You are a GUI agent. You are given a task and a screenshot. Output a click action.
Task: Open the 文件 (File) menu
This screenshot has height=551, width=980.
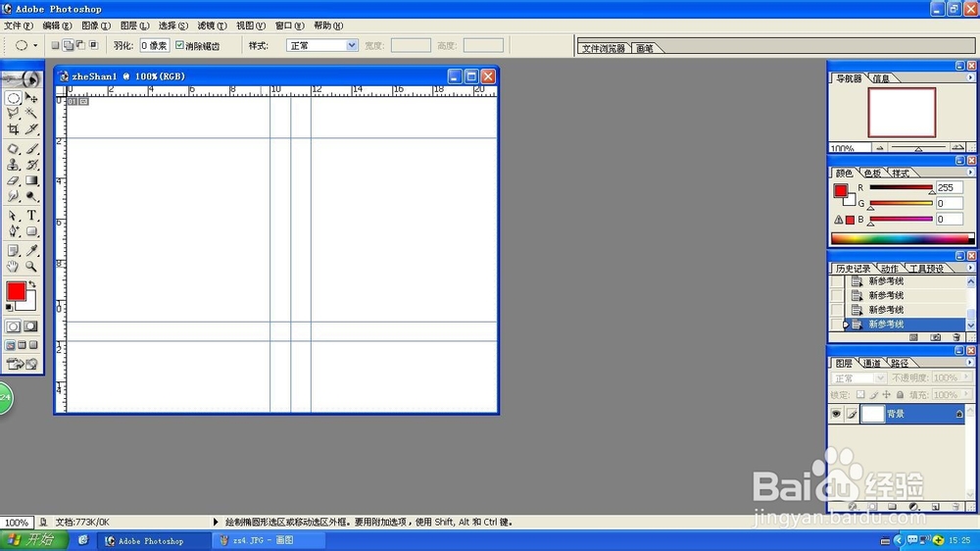coord(19,25)
